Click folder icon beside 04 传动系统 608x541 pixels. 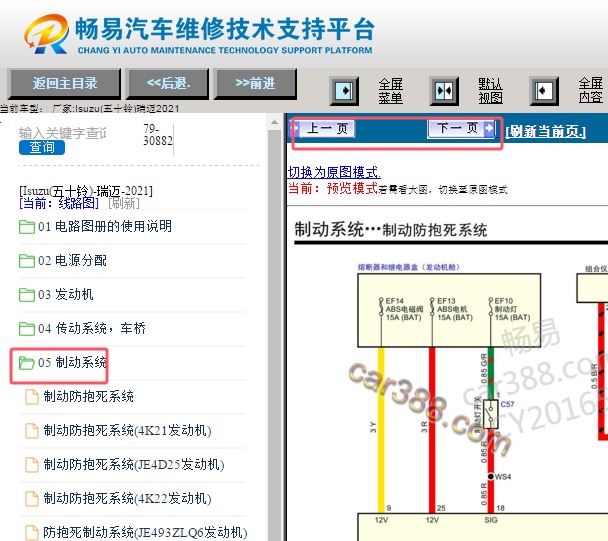27,329
